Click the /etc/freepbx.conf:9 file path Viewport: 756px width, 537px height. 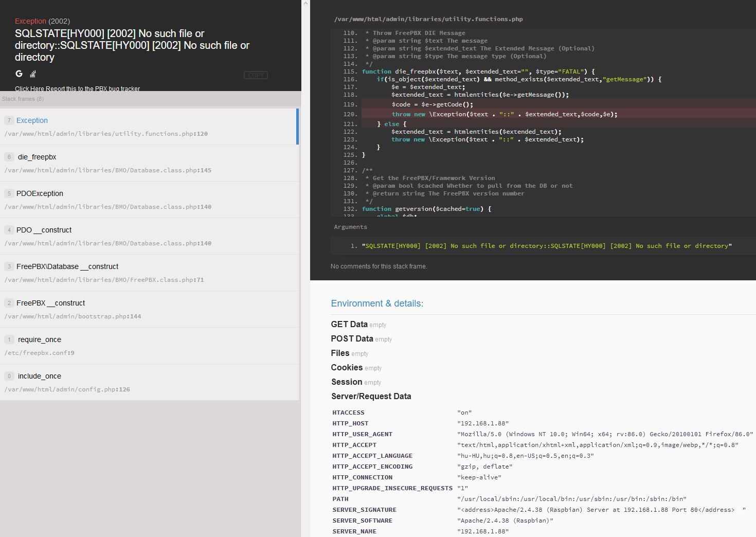click(x=39, y=353)
